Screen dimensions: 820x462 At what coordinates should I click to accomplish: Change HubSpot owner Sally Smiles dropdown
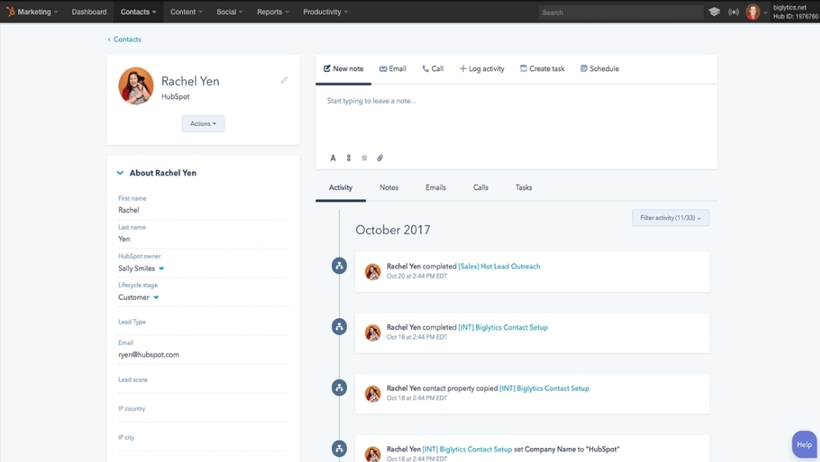(141, 268)
